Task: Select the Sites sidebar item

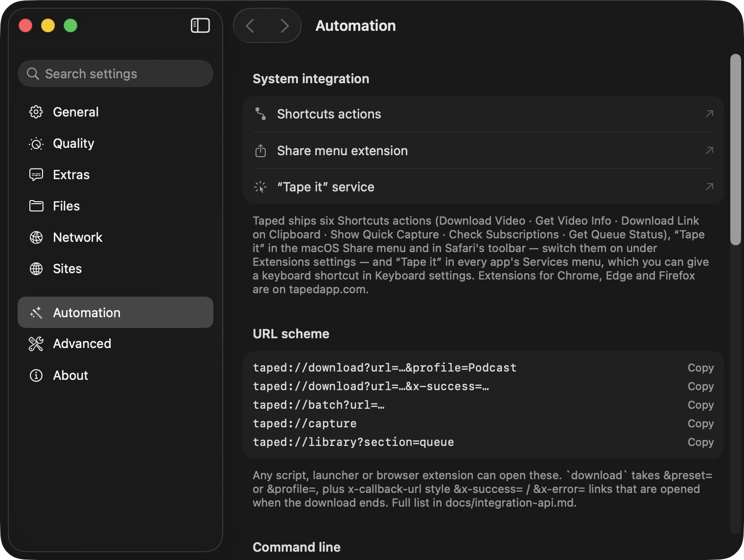Action: [116, 269]
